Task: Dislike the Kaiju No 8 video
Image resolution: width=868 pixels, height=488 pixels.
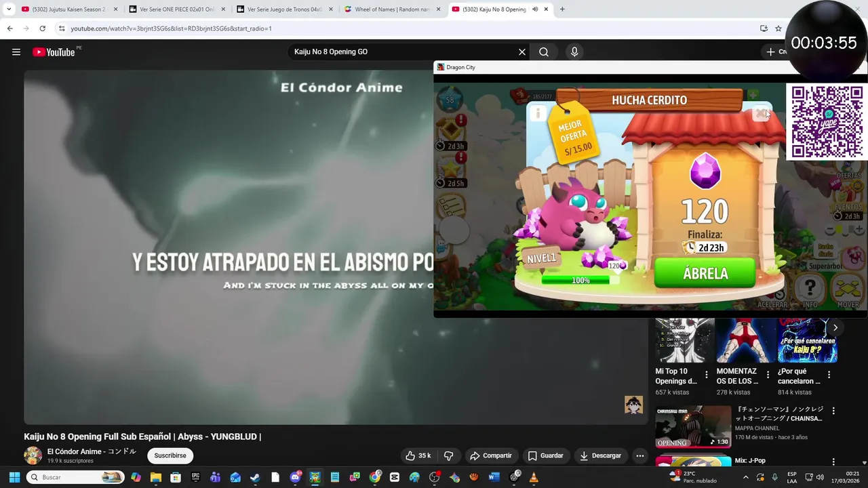Action: pos(448,455)
